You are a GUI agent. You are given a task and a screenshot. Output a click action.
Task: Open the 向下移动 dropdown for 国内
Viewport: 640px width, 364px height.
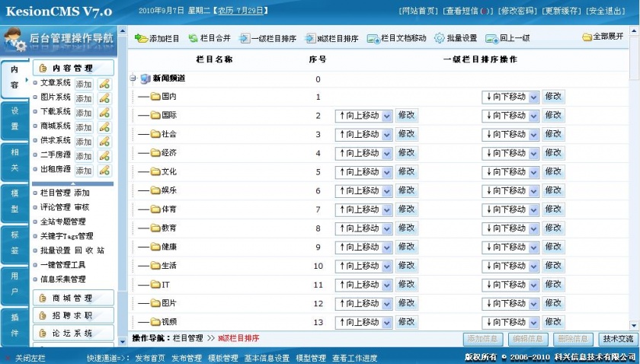510,97
